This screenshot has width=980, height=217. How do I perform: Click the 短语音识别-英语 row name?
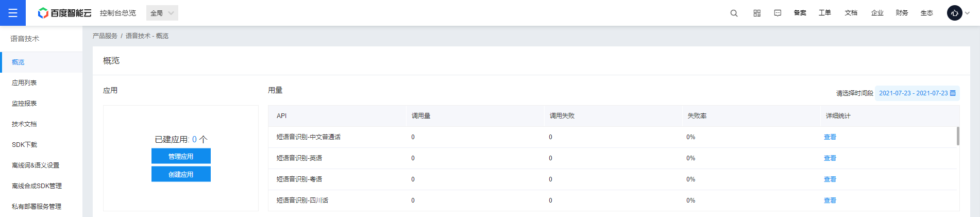click(x=299, y=158)
